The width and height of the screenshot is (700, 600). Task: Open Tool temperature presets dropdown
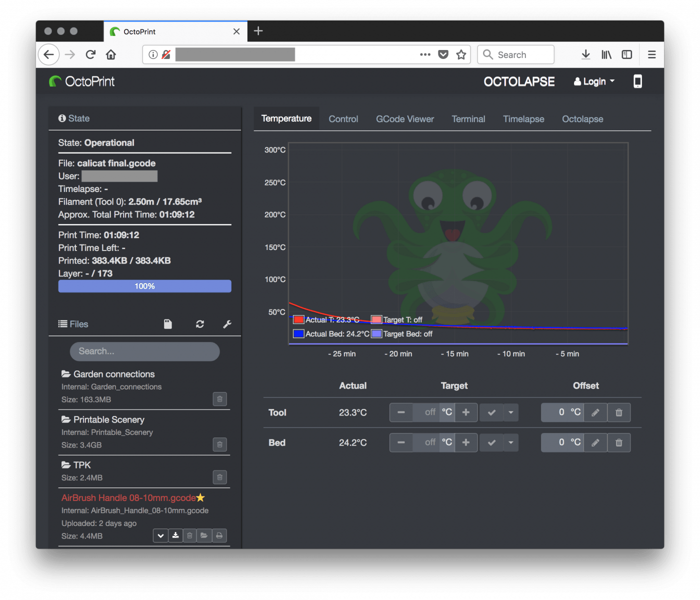(511, 412)
